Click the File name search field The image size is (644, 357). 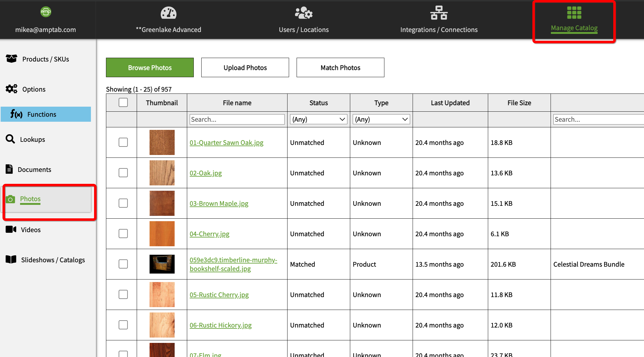(x=237, y=119)
